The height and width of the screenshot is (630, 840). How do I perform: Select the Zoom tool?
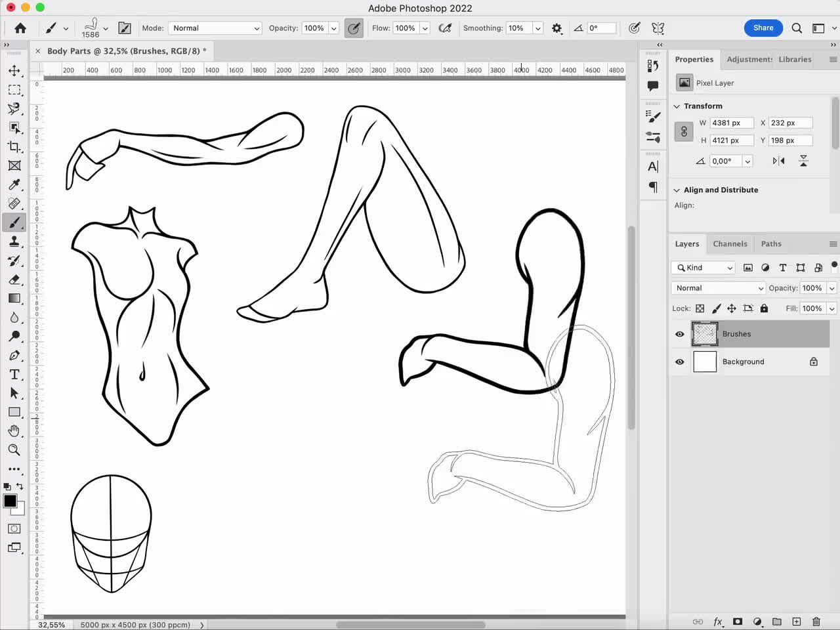tap(14, 450)
